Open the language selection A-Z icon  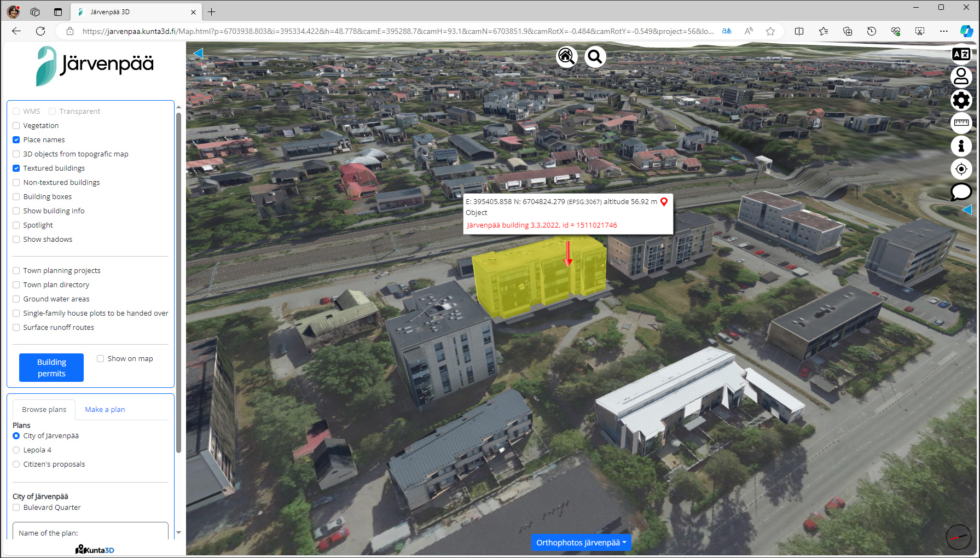[961, 54]
